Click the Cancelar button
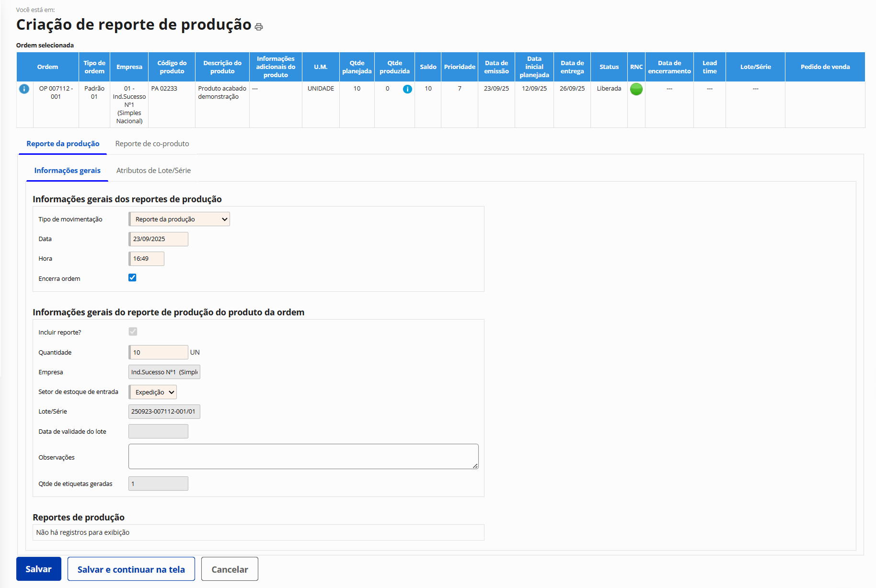Viewport: 876px width, 588px height. coord(230,569)
